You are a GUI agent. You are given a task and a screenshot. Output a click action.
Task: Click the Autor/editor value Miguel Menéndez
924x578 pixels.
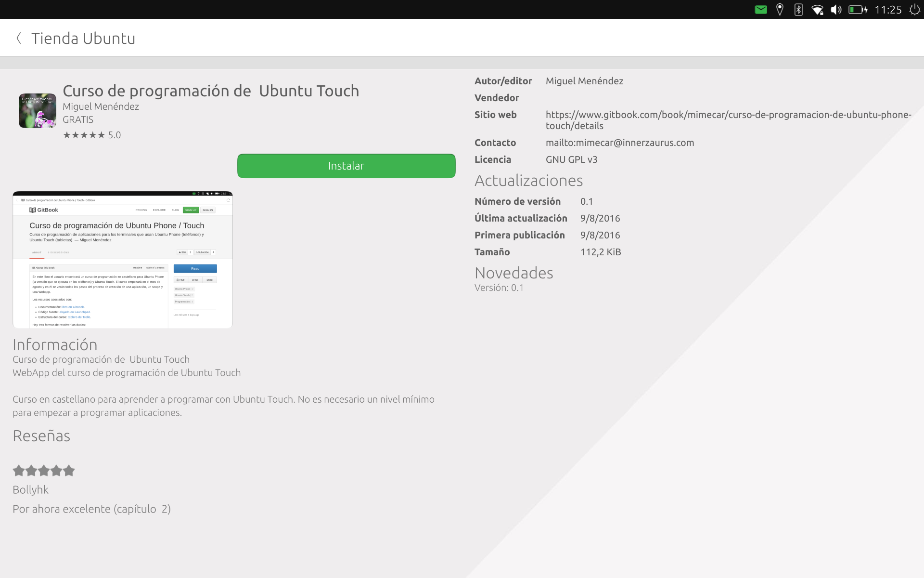click(584, 81)
